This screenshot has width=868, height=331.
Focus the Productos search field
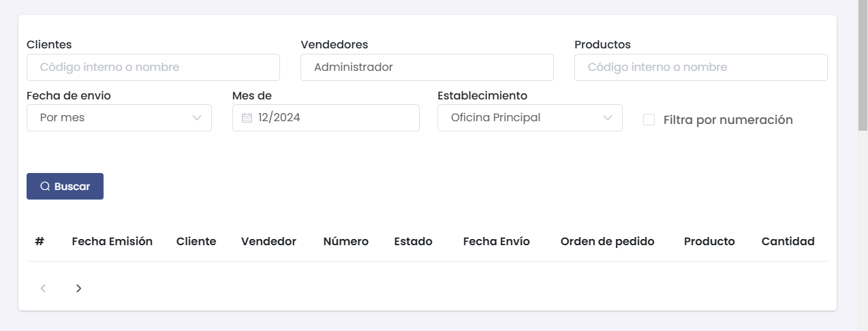(x=700, y=67)
